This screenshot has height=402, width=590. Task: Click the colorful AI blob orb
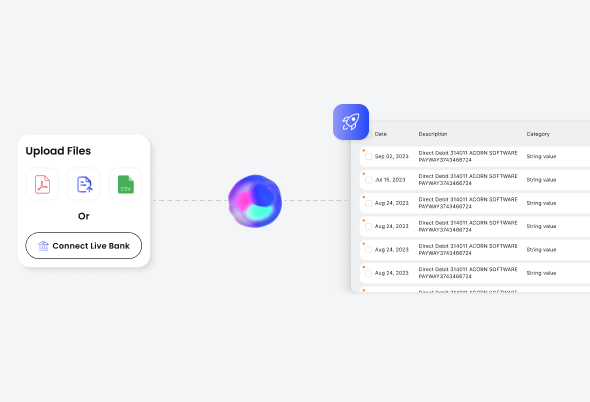click(x=255, y=201)
